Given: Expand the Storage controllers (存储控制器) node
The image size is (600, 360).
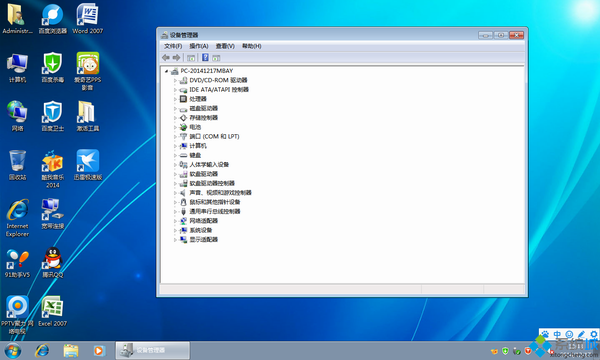Looking at the screenshot, I should coord(175,118).
